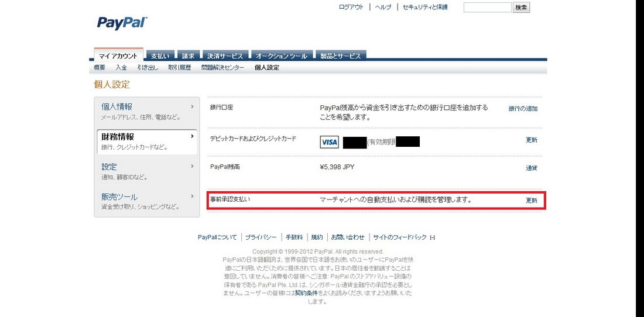The height and width of the screenshot is (317, 644).
Task: Expand the 個人情報 sidebar arrow
Action: pyautogui.click(x=192, y=106)
